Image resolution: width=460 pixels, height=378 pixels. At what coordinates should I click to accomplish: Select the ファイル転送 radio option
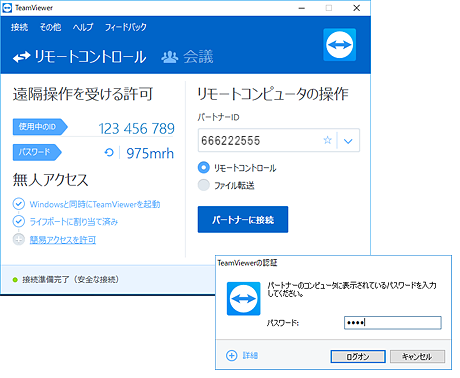204,185
